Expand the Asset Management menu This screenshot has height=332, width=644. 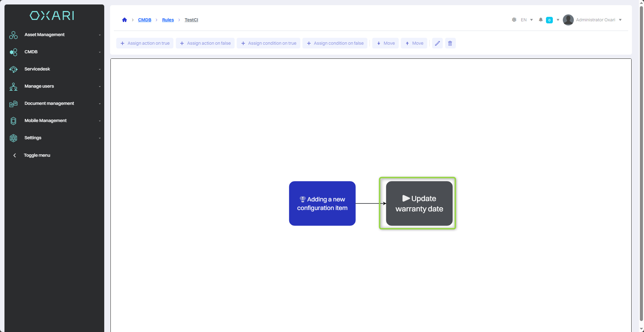44,35
